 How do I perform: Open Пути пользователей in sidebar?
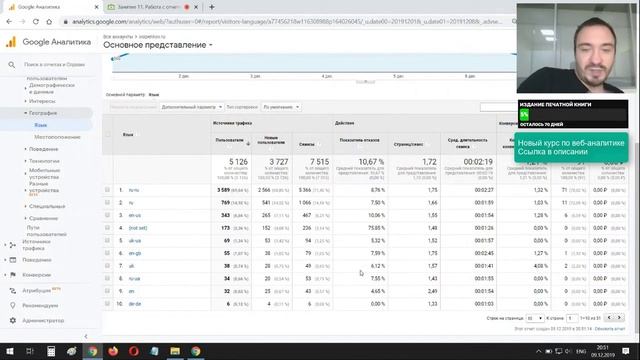pos(47,231)
